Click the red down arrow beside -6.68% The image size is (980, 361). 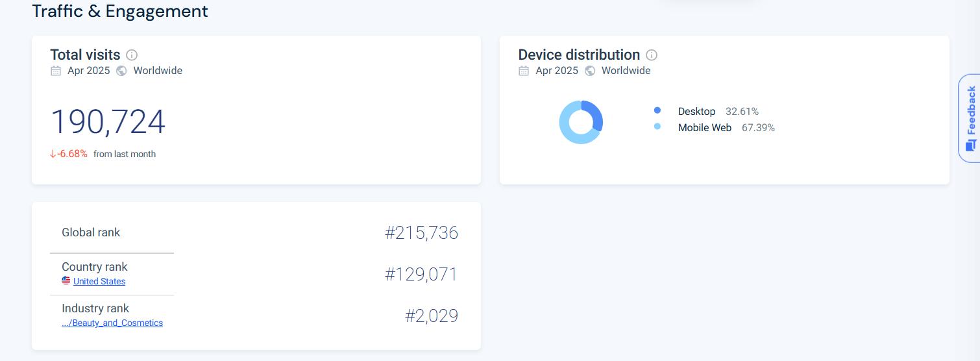(x=53, y=155)
